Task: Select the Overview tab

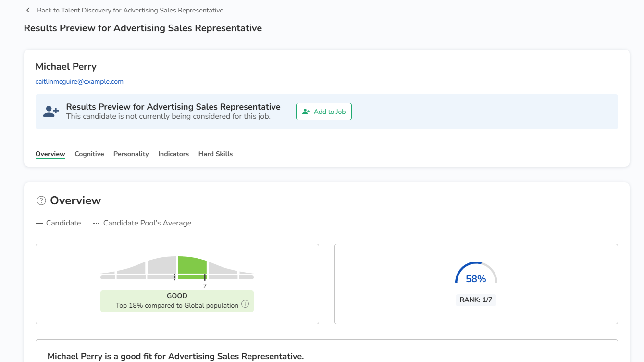Action: [50, 154]
